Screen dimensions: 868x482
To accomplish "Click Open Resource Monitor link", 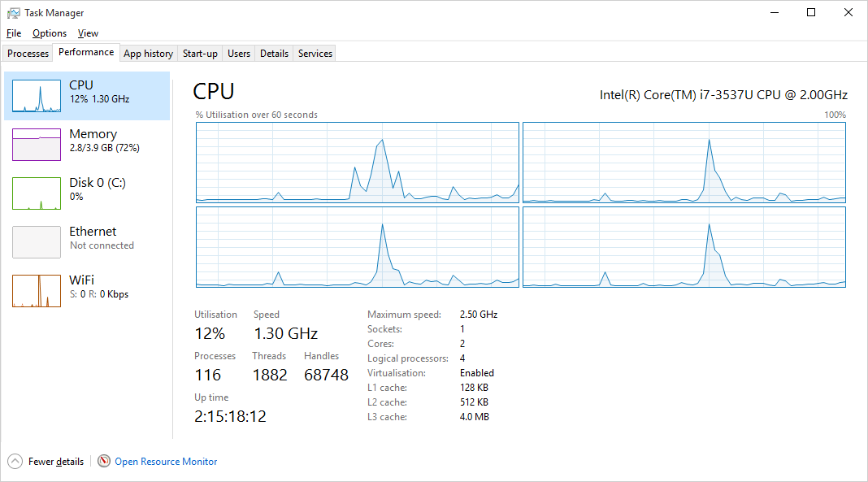I will pos(166,462).
